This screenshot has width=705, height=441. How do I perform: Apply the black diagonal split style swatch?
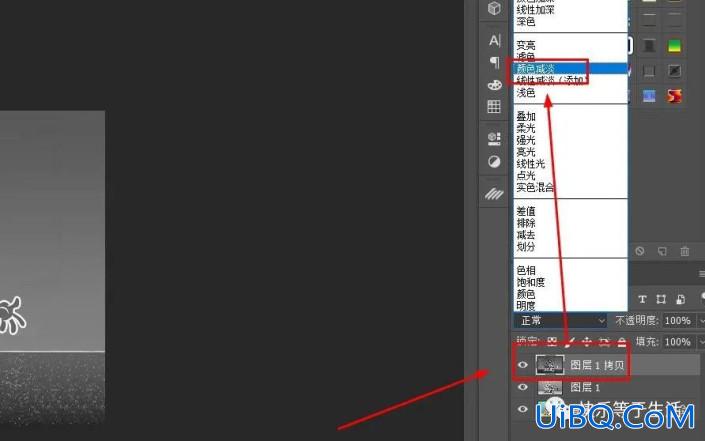[674, 71]
